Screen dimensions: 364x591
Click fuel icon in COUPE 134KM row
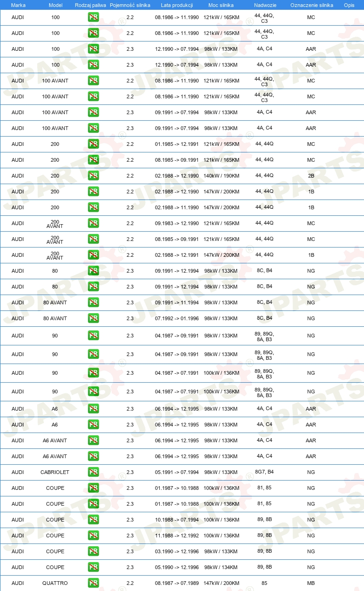pos(93,567)
